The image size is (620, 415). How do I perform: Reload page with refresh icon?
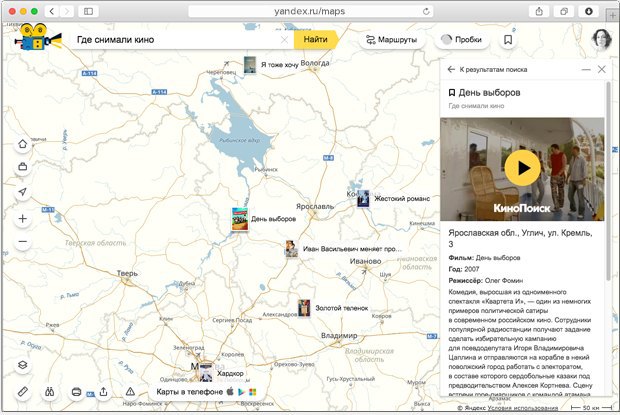coord(426,11)
